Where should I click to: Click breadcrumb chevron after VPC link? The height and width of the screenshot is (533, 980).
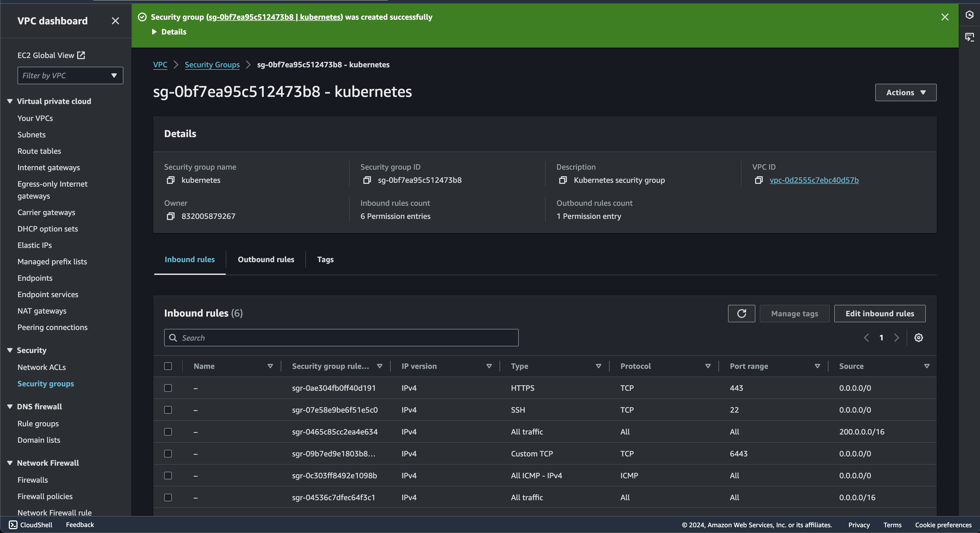click(176, 65)
